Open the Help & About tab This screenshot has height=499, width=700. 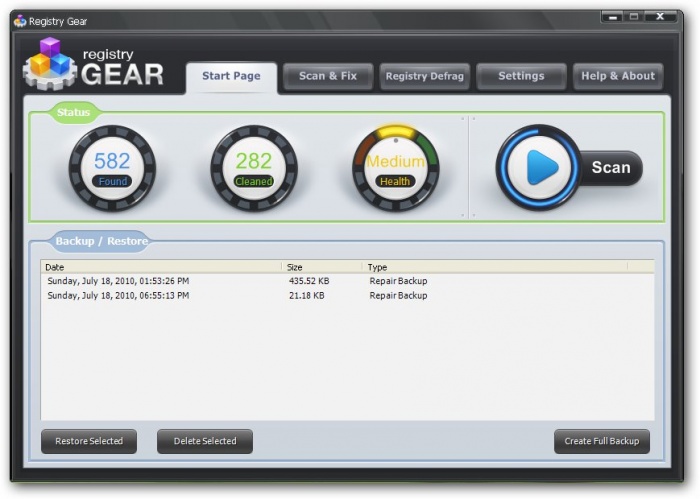point(618,76)
